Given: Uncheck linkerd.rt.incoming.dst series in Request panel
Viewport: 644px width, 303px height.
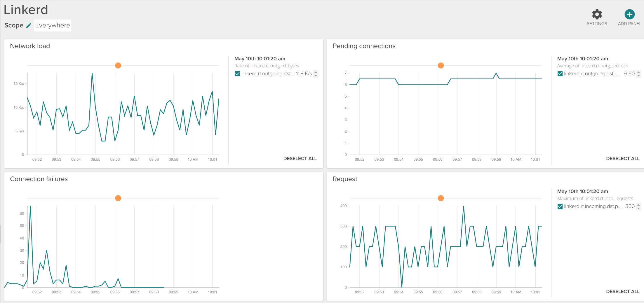Looking at the screenshot, I should (x=560, y=206).
